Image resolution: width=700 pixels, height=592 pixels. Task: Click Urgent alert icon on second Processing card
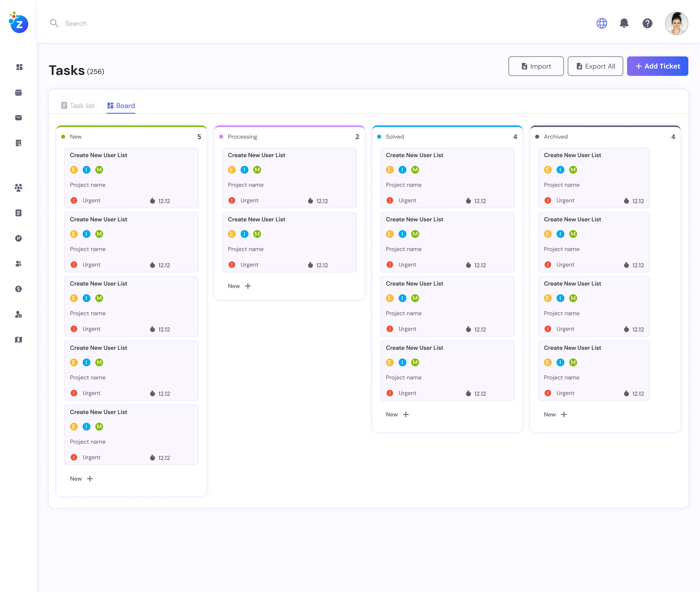(x=232, y=265)
